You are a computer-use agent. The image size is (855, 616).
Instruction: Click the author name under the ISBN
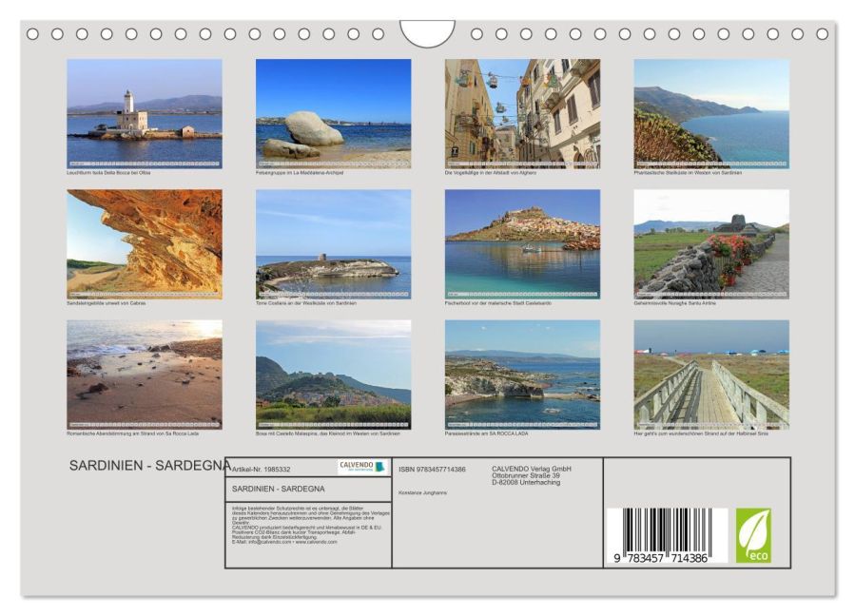click(422, 492)
